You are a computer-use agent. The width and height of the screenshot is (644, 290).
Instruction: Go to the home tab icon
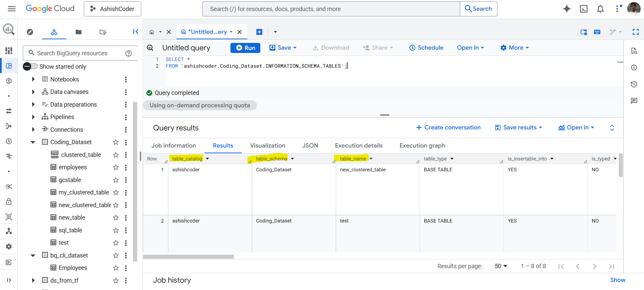tap(152, 32)
